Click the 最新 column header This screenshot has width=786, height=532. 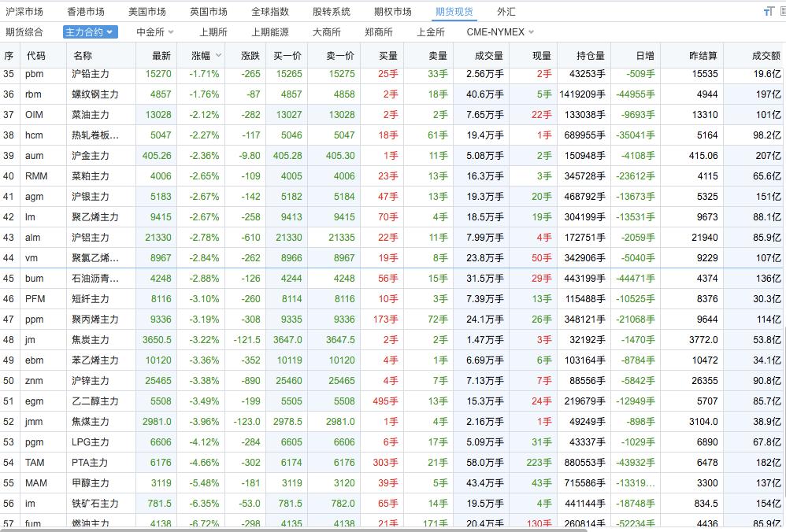click(x=161, y=56)
